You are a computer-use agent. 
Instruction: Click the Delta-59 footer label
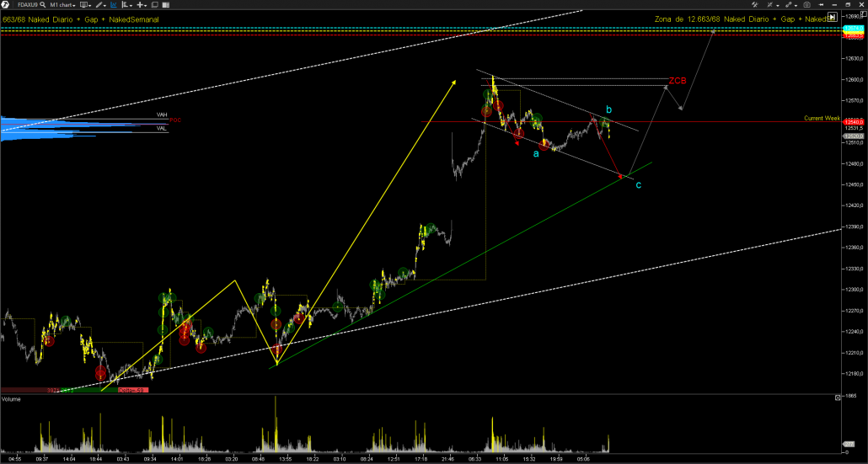click(x=133, y=390)
